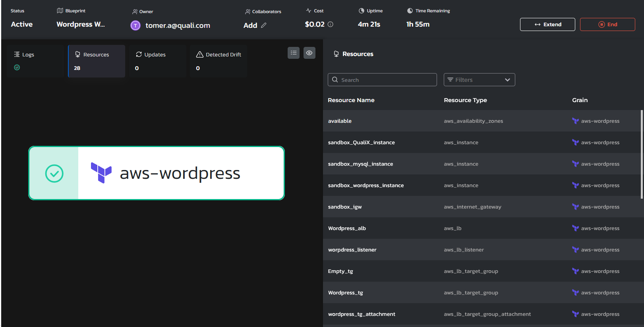Select the aws-wordpress grain card
The height and width of the screenshot is (327, 644).
(157, 173)
